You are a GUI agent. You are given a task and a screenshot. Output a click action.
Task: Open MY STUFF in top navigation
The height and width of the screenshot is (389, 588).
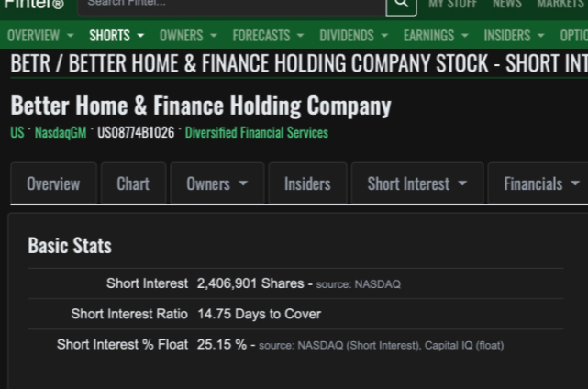tap(452, 4)
